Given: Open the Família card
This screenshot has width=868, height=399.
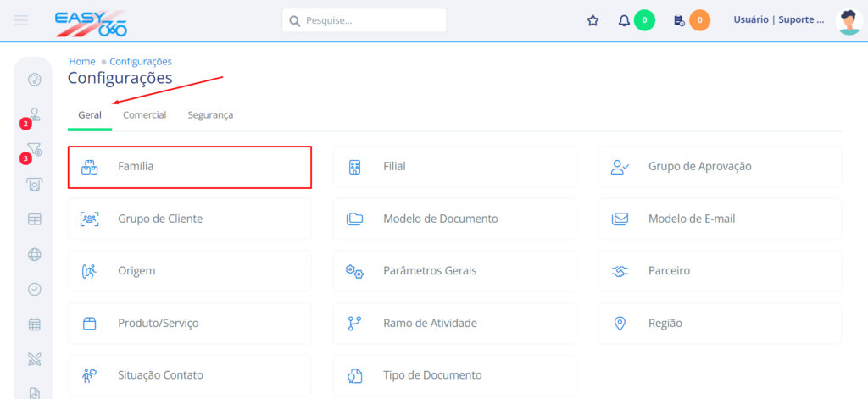Looking at the screenshot, I should 189,167.
